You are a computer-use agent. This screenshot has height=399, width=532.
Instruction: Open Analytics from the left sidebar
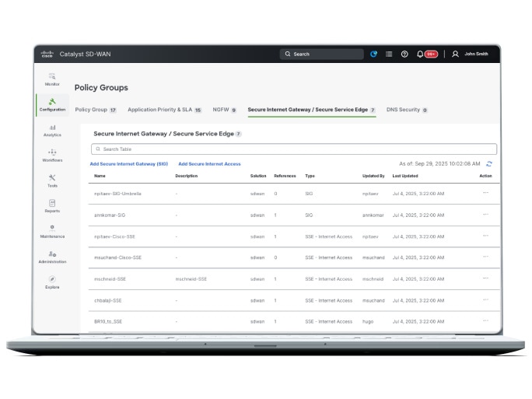click(x=52, y=130)
